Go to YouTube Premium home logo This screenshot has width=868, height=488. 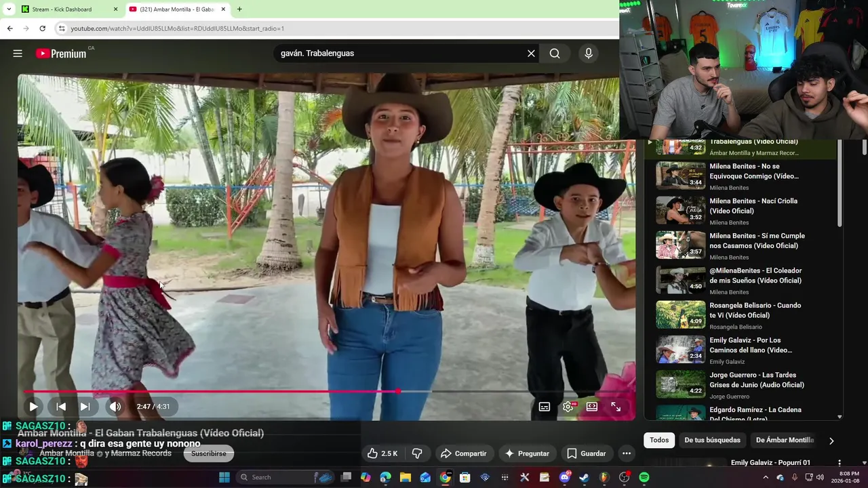61,54
